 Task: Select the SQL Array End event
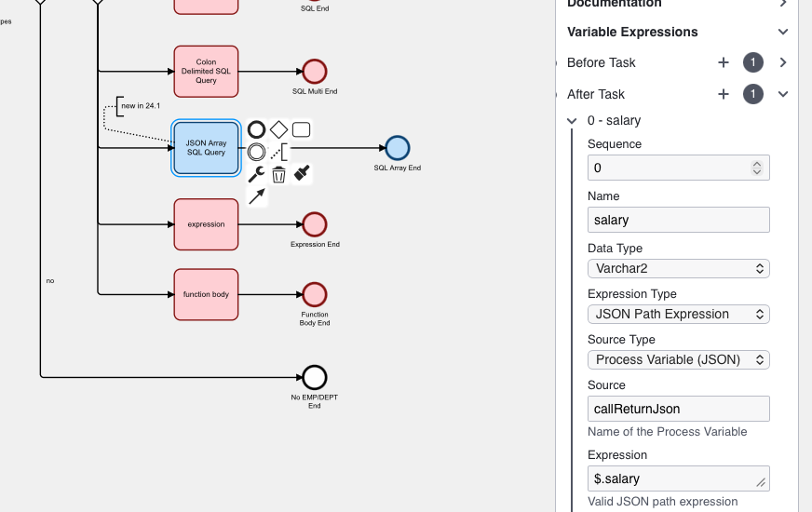point(398,148)
